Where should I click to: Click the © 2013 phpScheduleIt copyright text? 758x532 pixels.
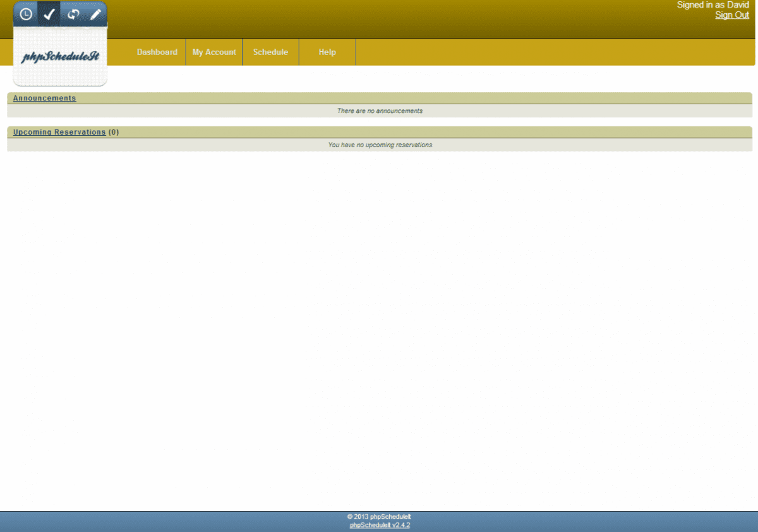379,516
